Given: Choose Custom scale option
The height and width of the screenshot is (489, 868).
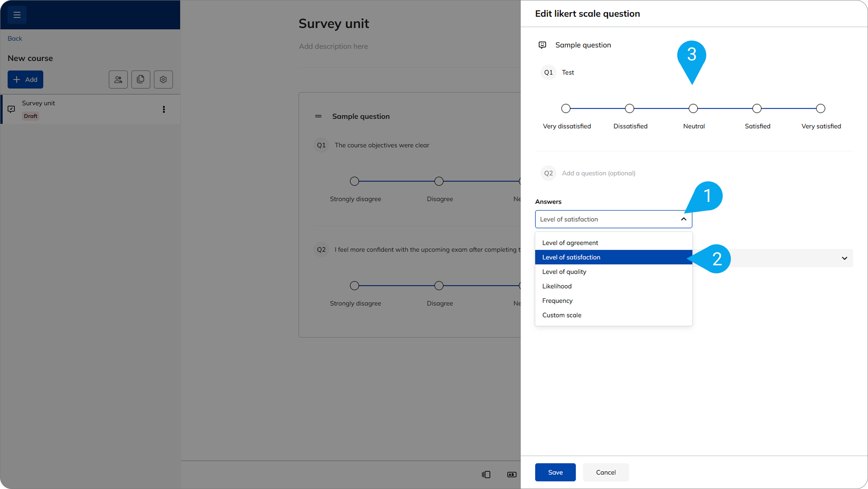Looking at the screenshot, I should (x=562, y=315).
